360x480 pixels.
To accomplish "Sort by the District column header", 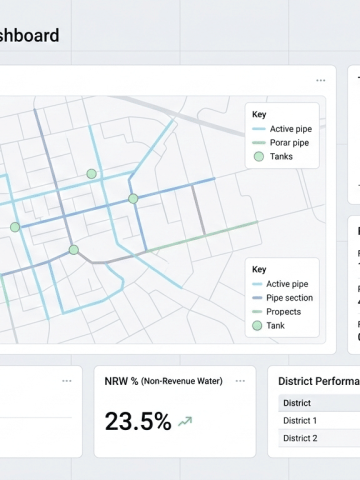I will coord(297,403).
